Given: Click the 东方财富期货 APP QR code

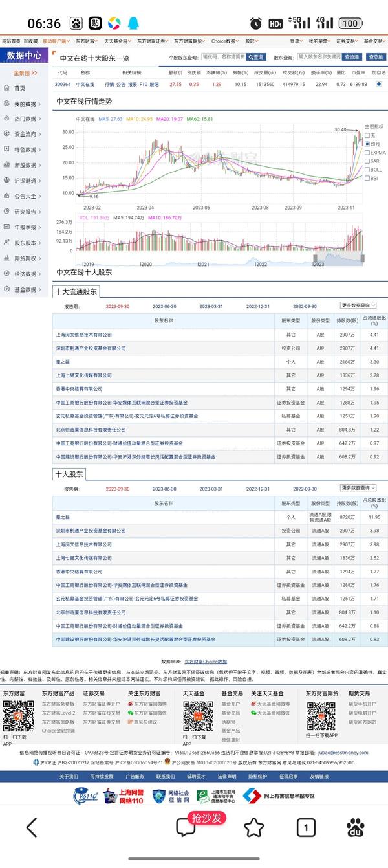Looking at the screenshot, I should pyautogui.click(x=321, y=716).
